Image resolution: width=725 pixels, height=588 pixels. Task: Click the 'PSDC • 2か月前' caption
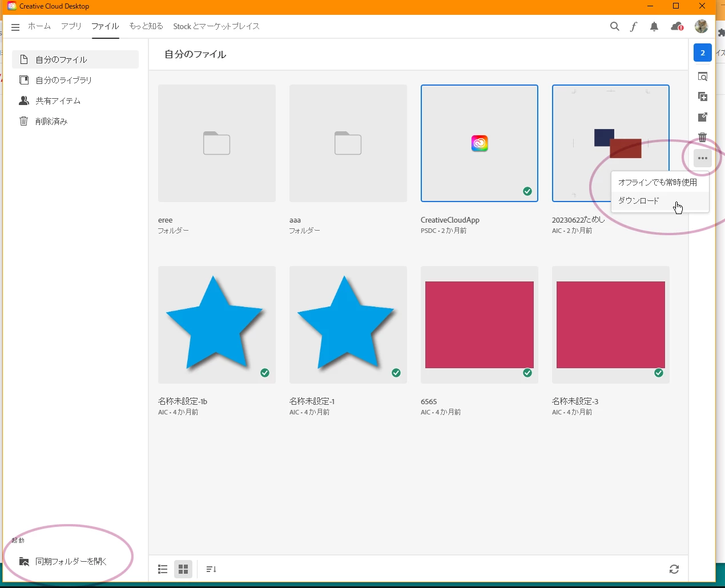444,231
